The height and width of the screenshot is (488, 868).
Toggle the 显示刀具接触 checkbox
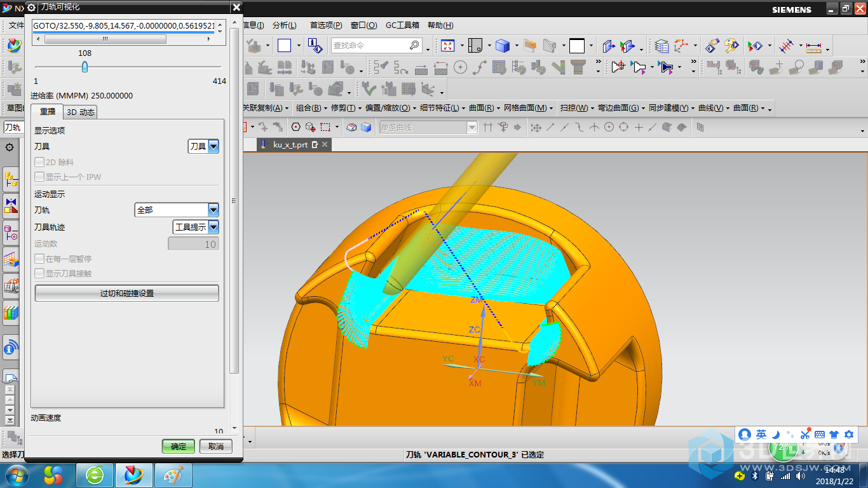39,274
